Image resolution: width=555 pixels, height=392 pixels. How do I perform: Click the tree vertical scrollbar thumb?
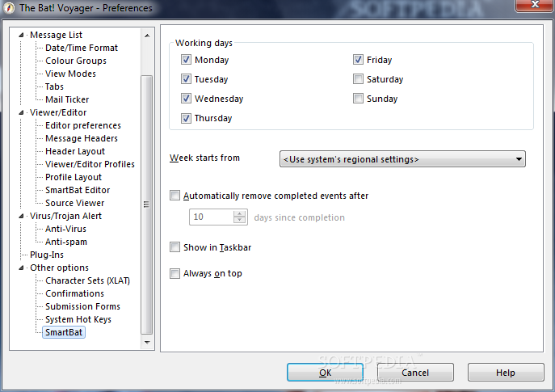pyautogui.click(x=146, y=204)
